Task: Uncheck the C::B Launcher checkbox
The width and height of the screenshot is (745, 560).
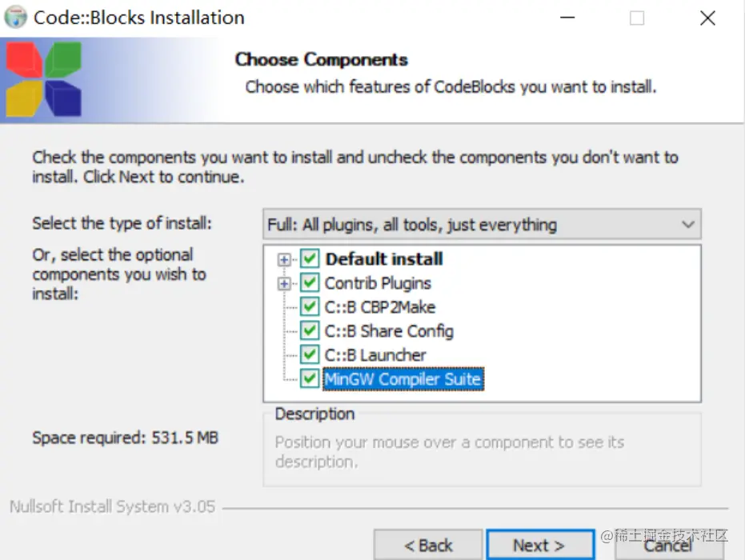Action: tap(310, 355)
